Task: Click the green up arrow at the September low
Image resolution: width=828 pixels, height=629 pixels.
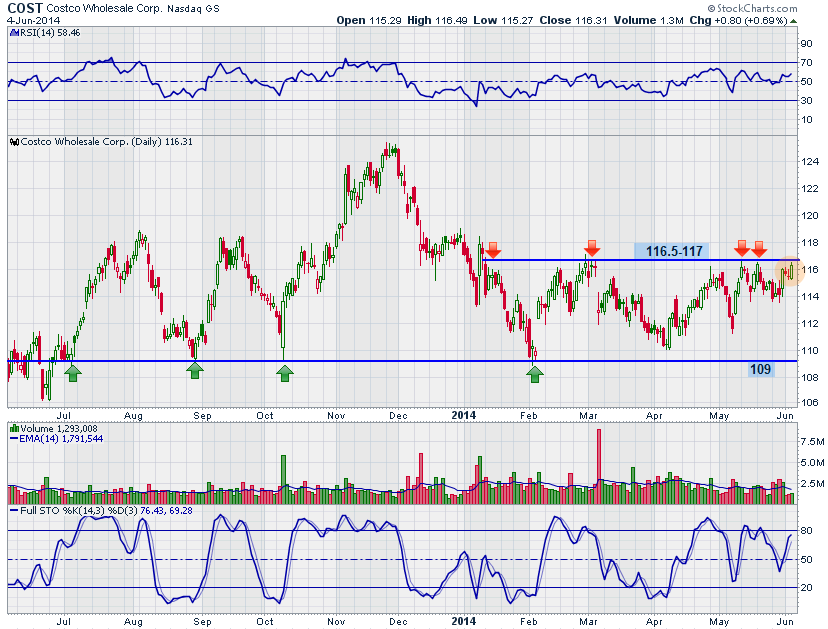Action: [195, 370]
